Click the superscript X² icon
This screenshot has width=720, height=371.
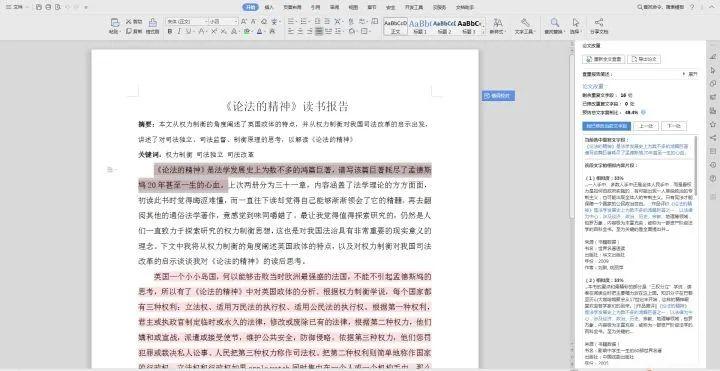(214, 31)
